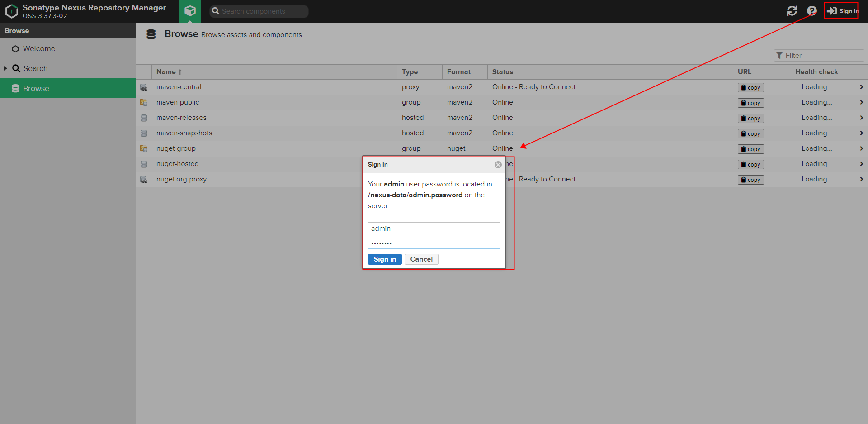Expand nuget.org-proxy row chevron
The width and height of the screenshot is (868, 424).
(x=861, y=179)
